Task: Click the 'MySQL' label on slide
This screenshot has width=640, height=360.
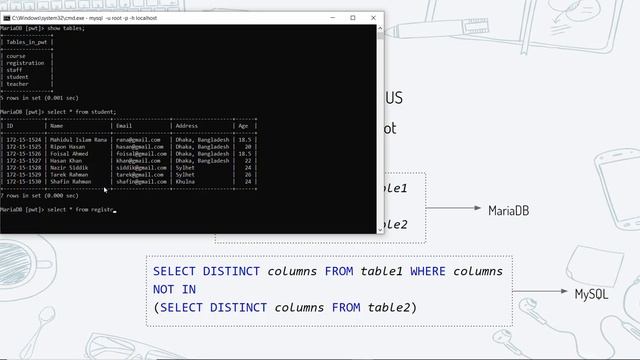Action: click(x=591, y=294)
